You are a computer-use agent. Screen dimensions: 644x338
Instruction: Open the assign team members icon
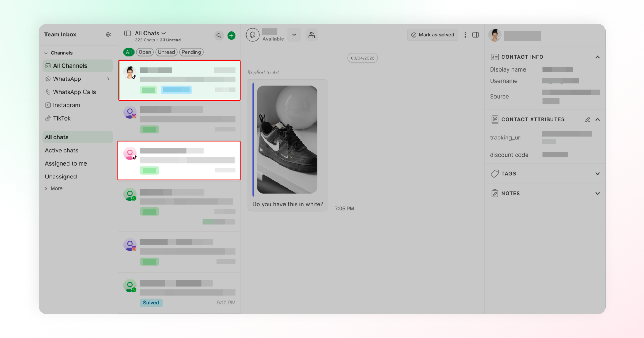click(312, 35)
